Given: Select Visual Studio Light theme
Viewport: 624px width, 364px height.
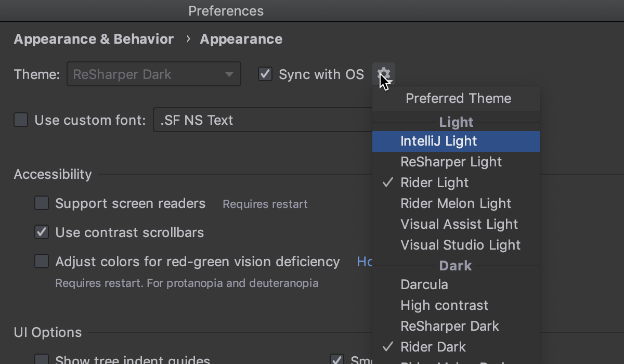Looking at the screenshot, I should pos(456,245).
